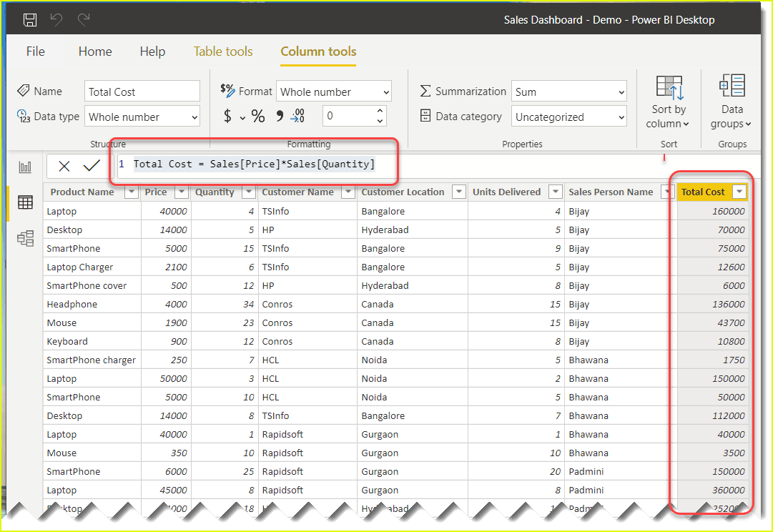Viewport: 773px width, 532px height.
Task: Open the Summarization dropdown
Action: click(621, 92)
